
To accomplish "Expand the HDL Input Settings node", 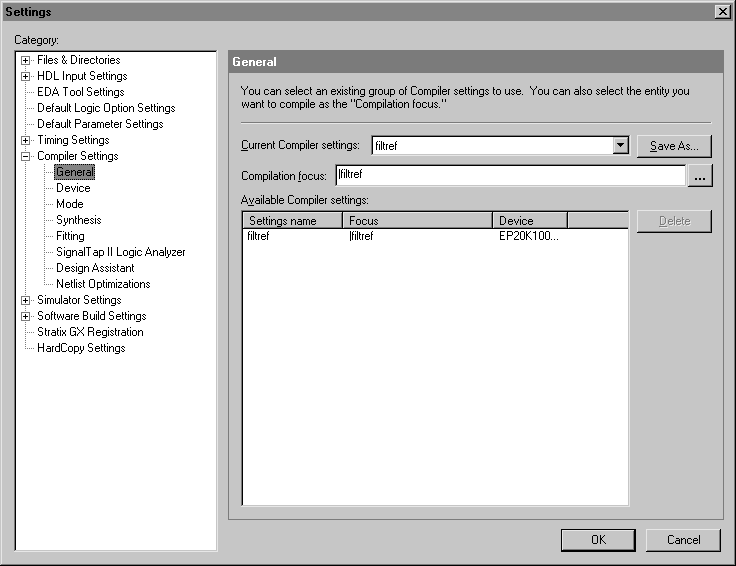I will tap(26, 76).
